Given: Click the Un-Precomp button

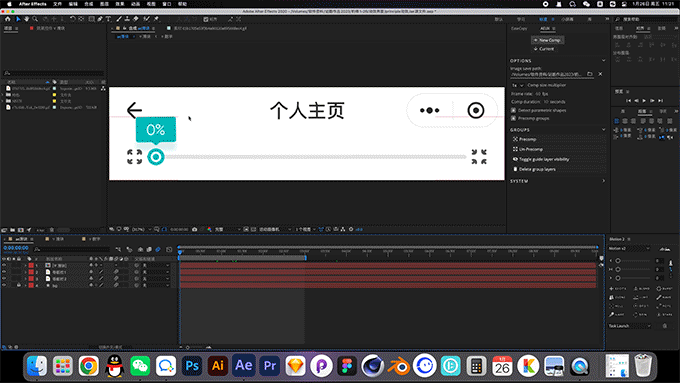Looking at the screenshot, I should pyautogui.click(x=528, y=149).
